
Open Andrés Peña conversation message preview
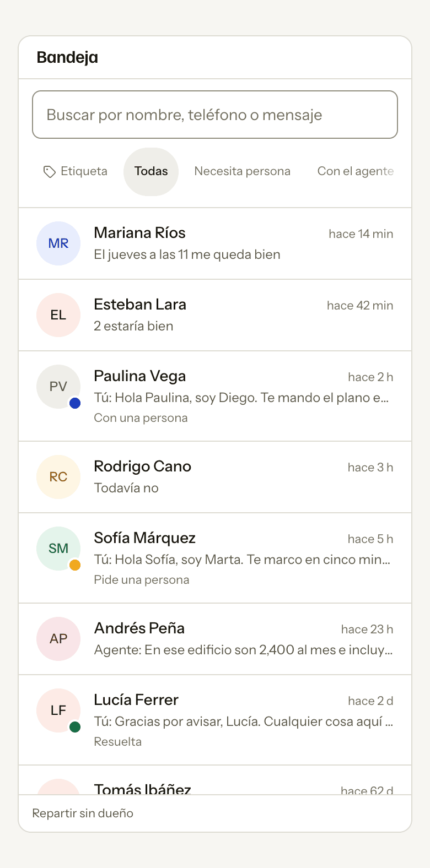pos(243,650)
